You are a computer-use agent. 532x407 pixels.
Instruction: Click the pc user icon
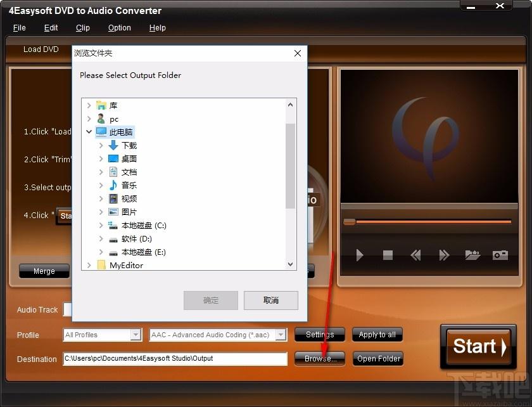[101, 119]
